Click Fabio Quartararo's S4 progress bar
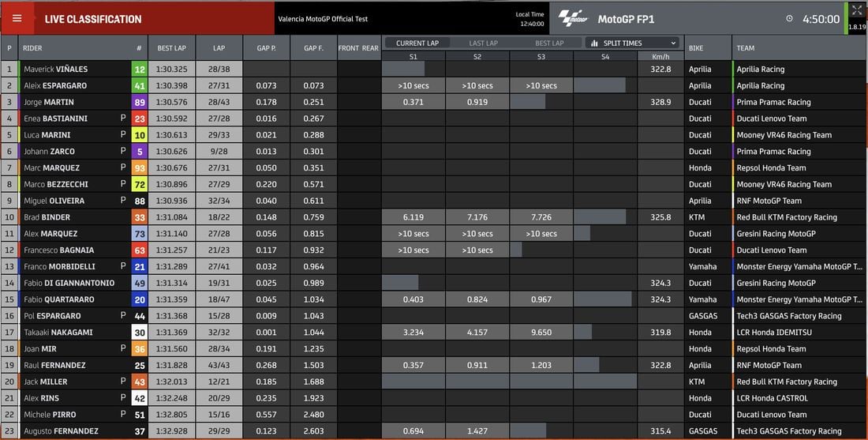 603,300
